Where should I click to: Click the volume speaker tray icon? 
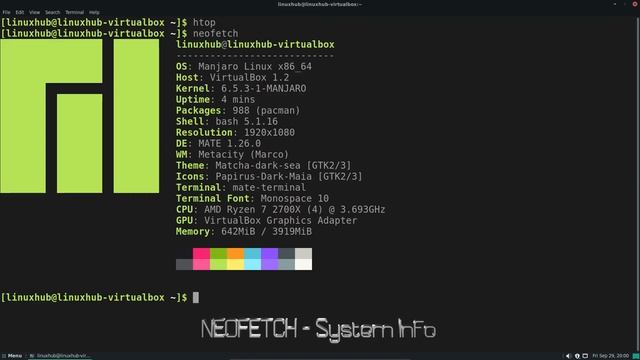point(568,356)
